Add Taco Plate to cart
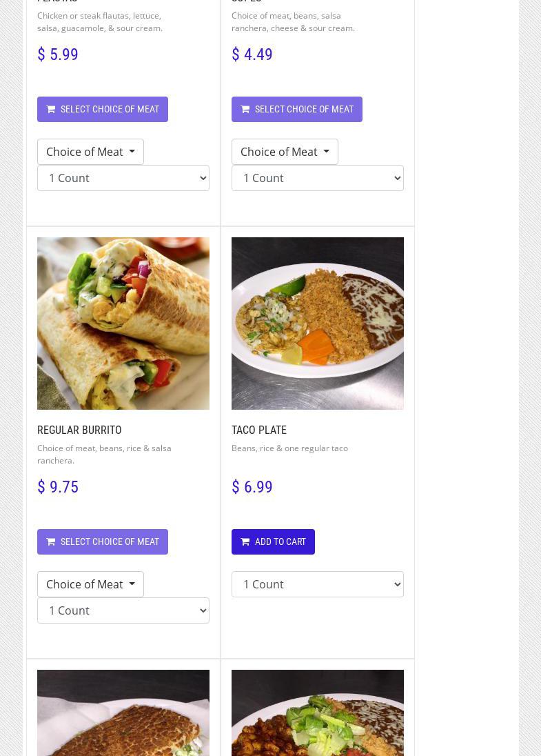Viewport: 541px width, 756px height. tap(273, 541)
